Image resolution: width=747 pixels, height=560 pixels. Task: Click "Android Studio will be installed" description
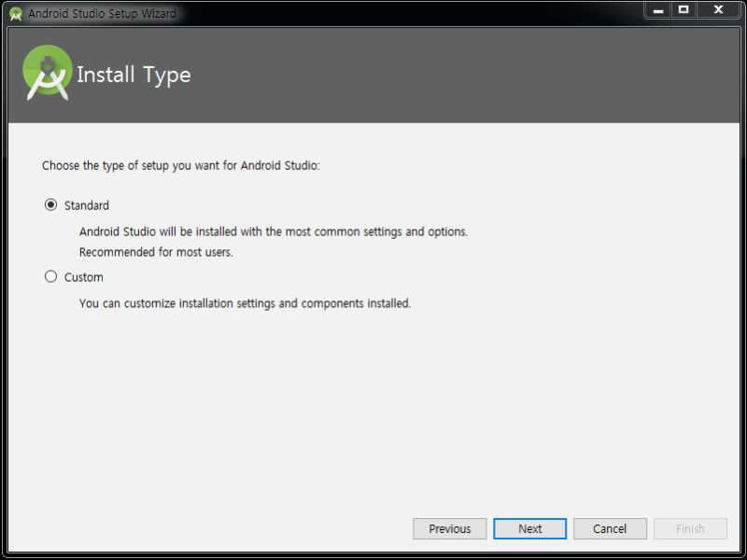tap(274, 231)
